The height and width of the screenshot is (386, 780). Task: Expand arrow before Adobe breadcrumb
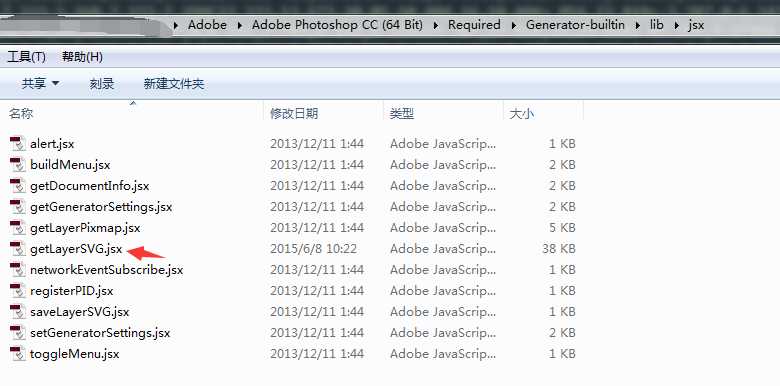pos(177,25)
